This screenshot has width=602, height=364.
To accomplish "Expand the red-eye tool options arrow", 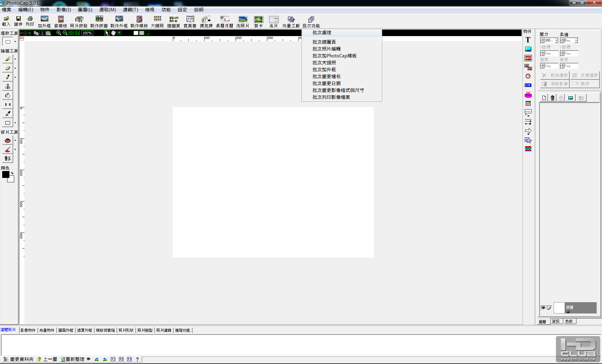I will (15, 141).
